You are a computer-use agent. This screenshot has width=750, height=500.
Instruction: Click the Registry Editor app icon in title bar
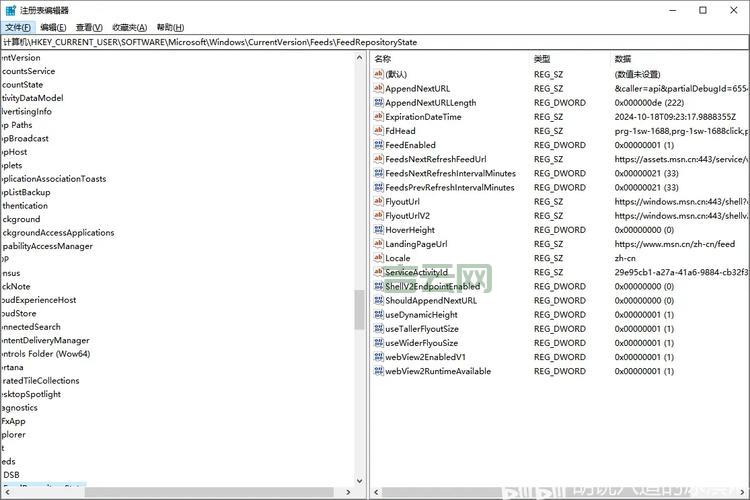[x=11, y=10]
